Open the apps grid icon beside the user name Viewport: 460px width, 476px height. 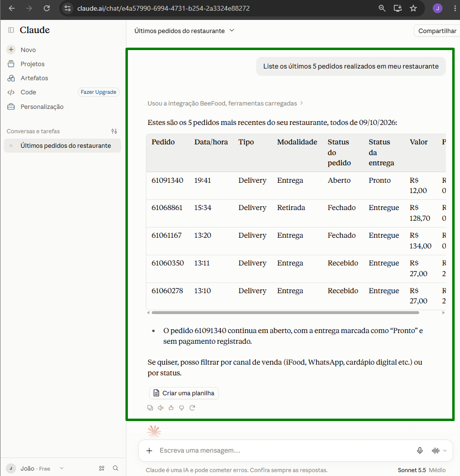pyautogui.click(x=102, y=468)
